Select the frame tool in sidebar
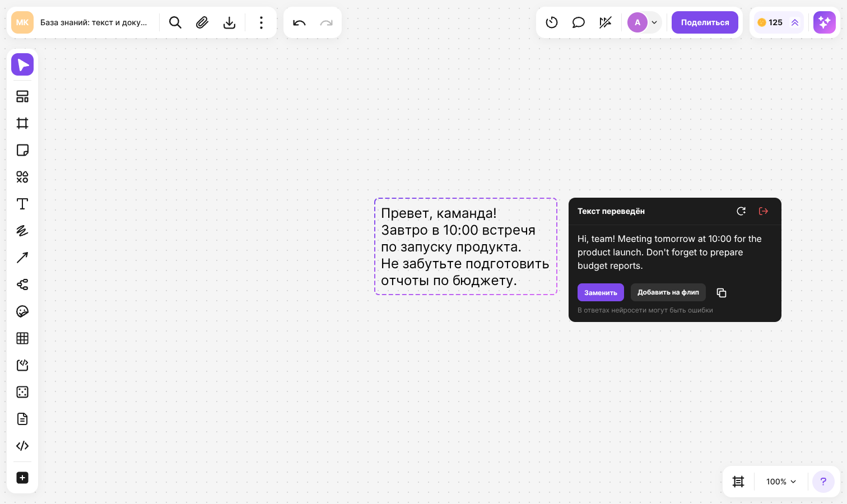This screenshot has height=504, width=847. click(x=22, y=123)
